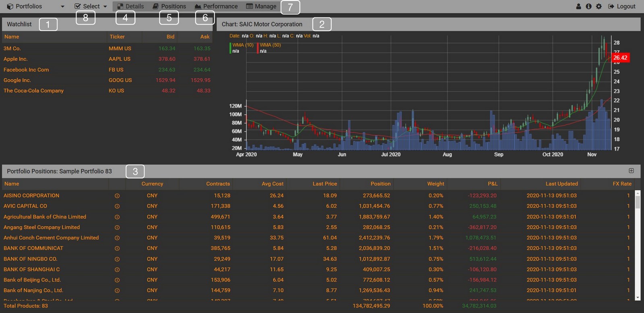Open BANK OF NINGBO CO. position name
644x313 pixels.
tap(31, 259)
